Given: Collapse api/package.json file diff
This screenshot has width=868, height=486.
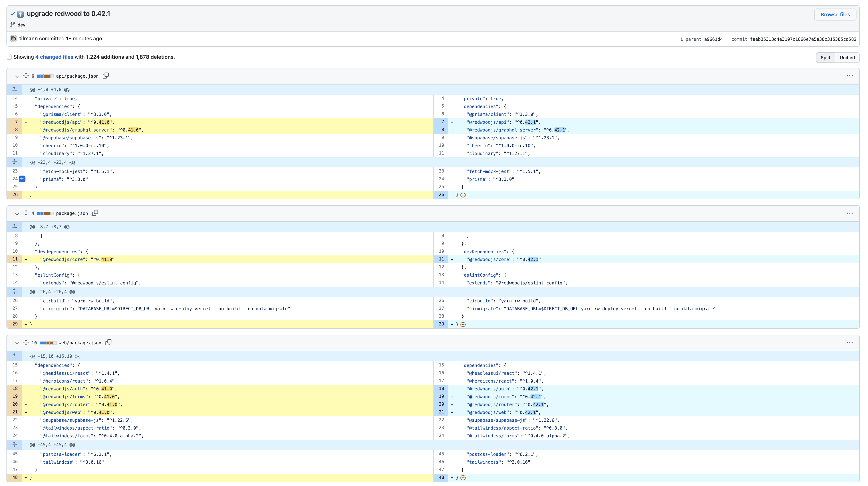Looking at the screenshot, I should pos(17,76).
